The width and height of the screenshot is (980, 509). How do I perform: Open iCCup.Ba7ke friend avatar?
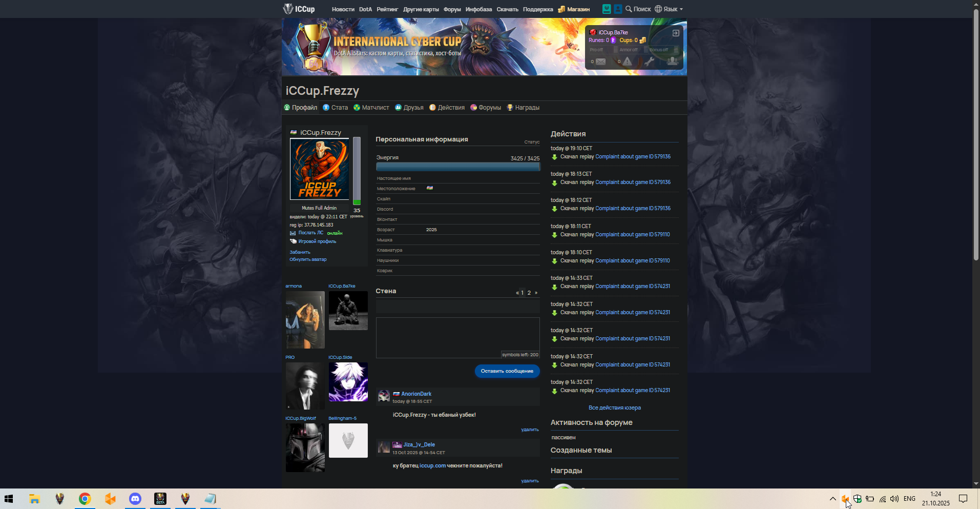(x=348, y=311)
